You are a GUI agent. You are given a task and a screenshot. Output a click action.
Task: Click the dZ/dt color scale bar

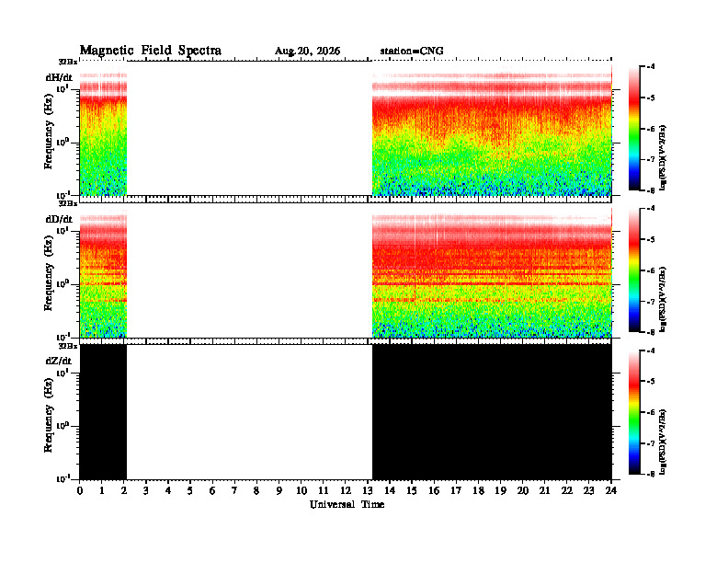tap(634, 412)
